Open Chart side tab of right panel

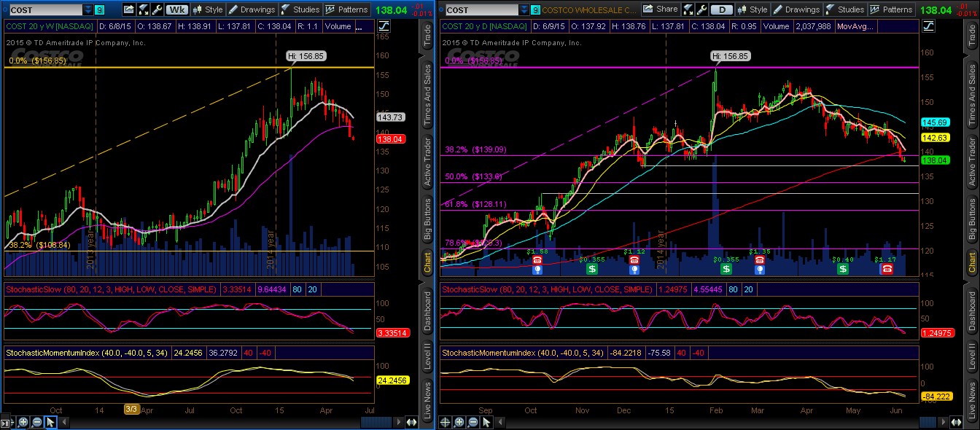pyautogui.click(x=971, y=261)
